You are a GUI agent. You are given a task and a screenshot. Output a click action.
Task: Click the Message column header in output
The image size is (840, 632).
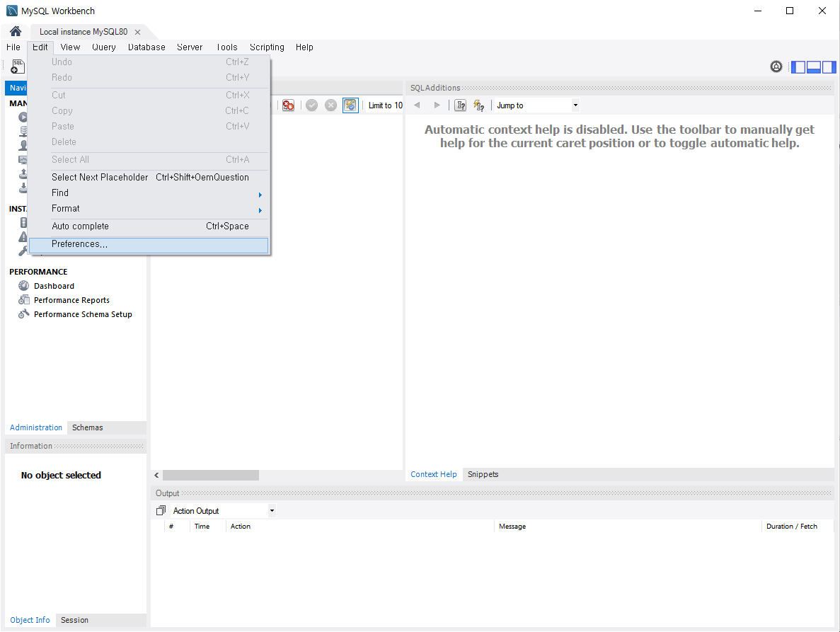pos(627,527)
